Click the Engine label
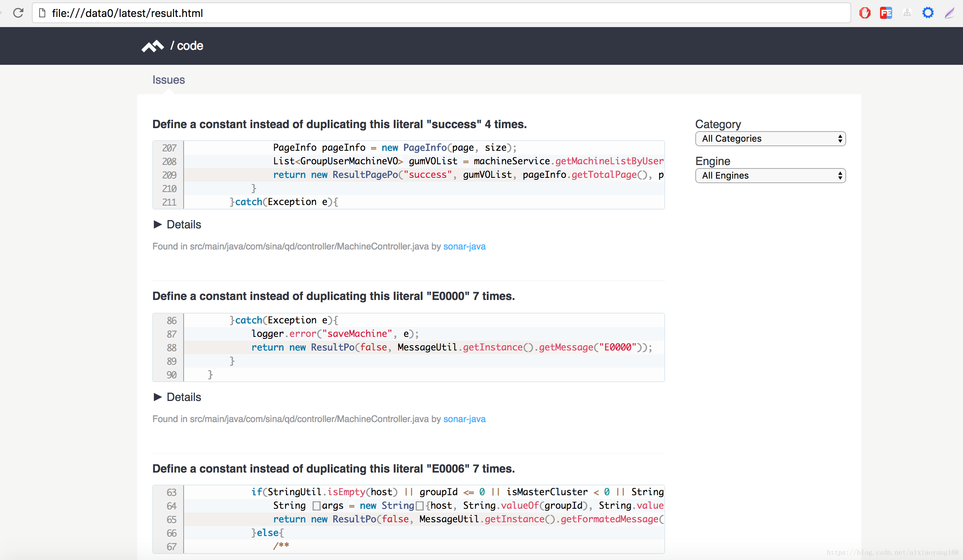Image resolution: width=963 pixels, height=560 pixels. tap(712, 161)
